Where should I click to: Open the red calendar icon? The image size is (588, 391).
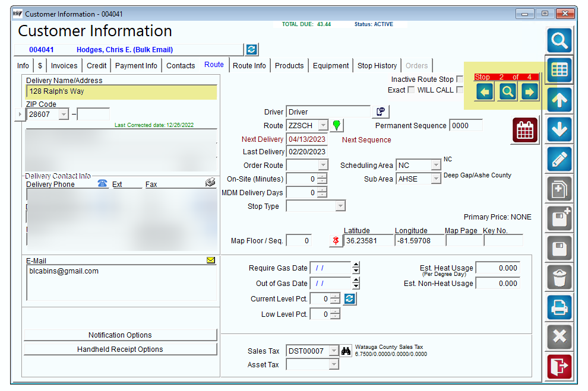[x=525, y=130]
